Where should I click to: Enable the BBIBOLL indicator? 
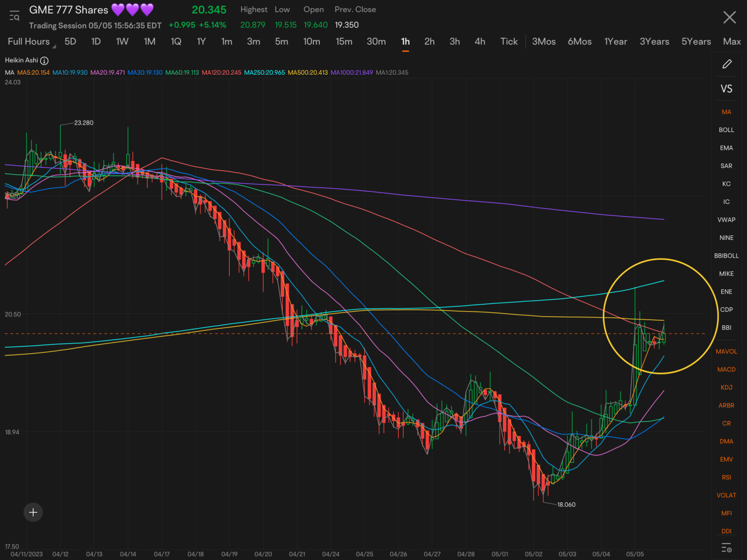coord(726,256)
